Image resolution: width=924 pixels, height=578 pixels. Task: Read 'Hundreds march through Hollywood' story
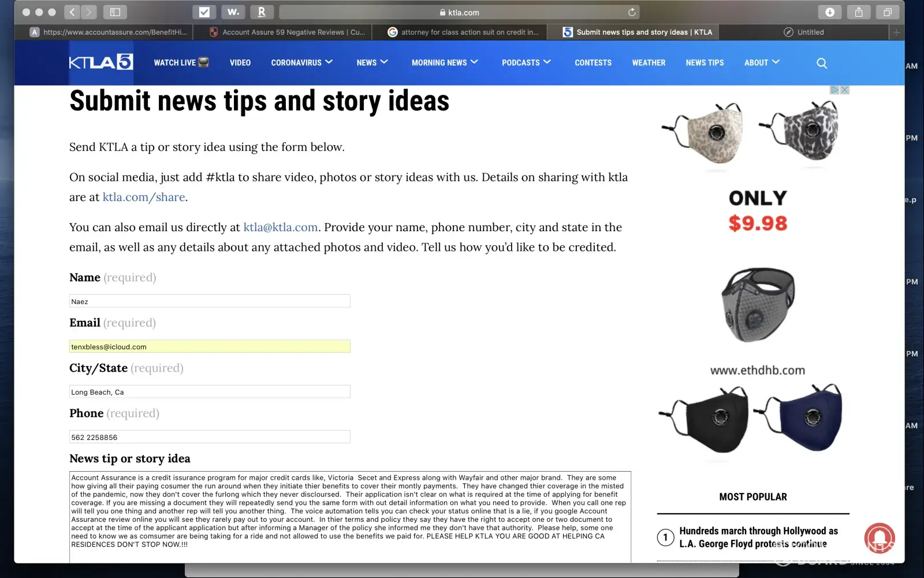(758, 538)
